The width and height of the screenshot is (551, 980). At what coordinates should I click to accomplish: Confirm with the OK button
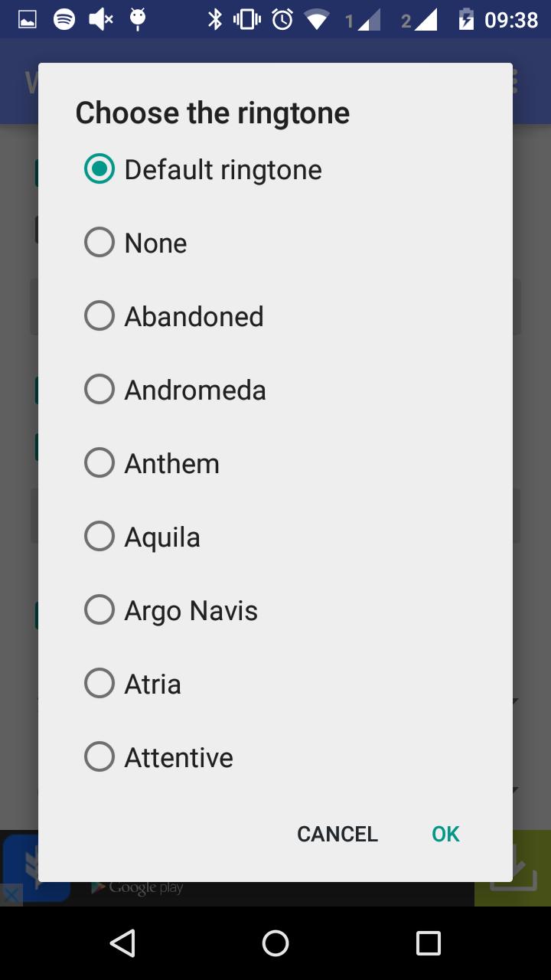(x=445, y=834)
